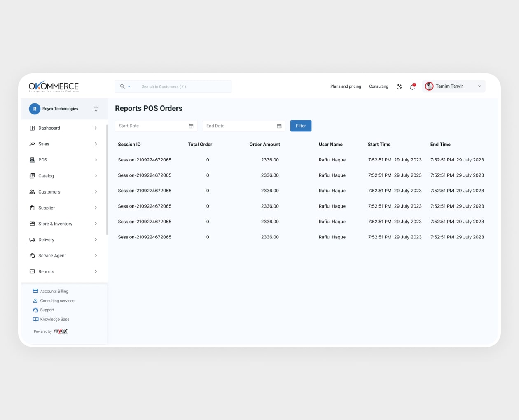Screen dimensions: 519x420
Task: Open Start Date calendar icon
Action: [191, 126]
